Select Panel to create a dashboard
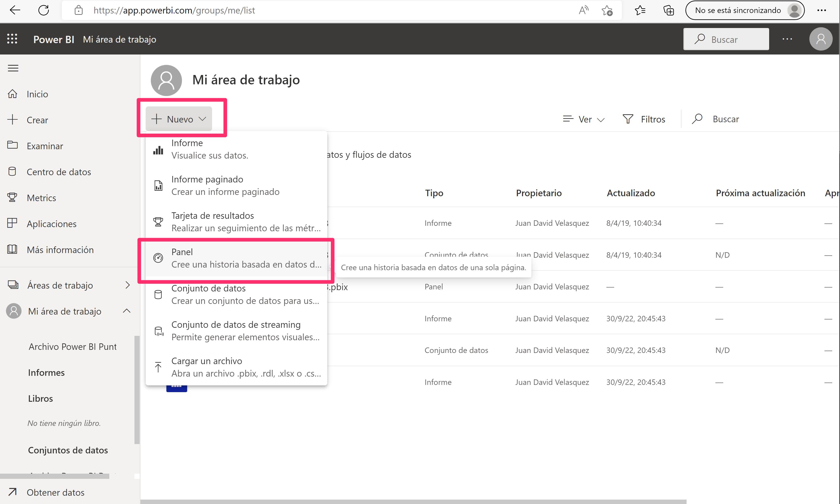 tap(236, 258)
